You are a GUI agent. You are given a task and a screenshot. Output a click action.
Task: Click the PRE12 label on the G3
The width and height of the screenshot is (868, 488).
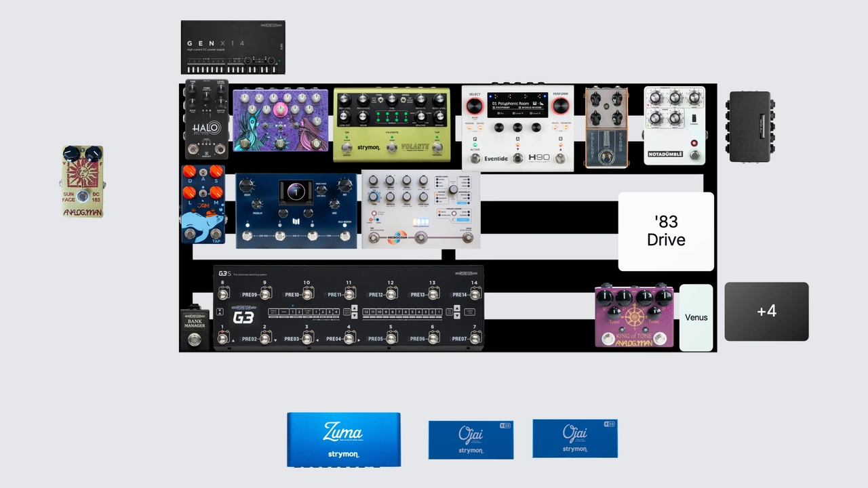(376, 295)
